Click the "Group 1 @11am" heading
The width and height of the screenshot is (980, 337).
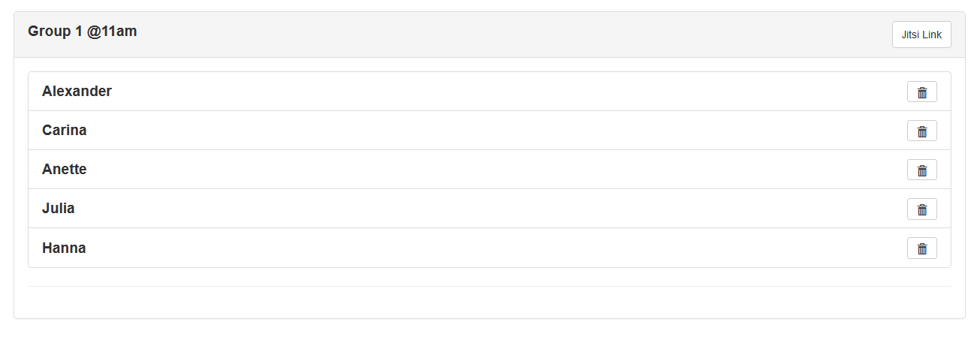coord(82,32)
